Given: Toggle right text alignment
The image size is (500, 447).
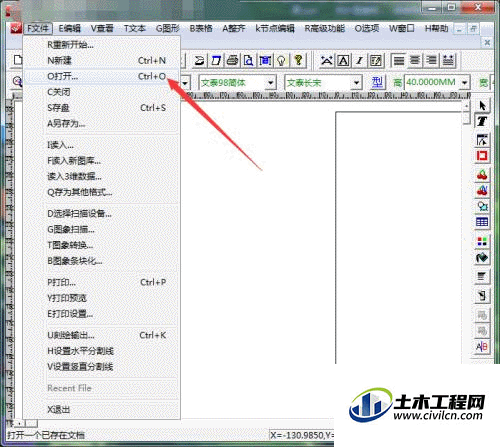Looking at the screenshot, I should click(432, 60).
